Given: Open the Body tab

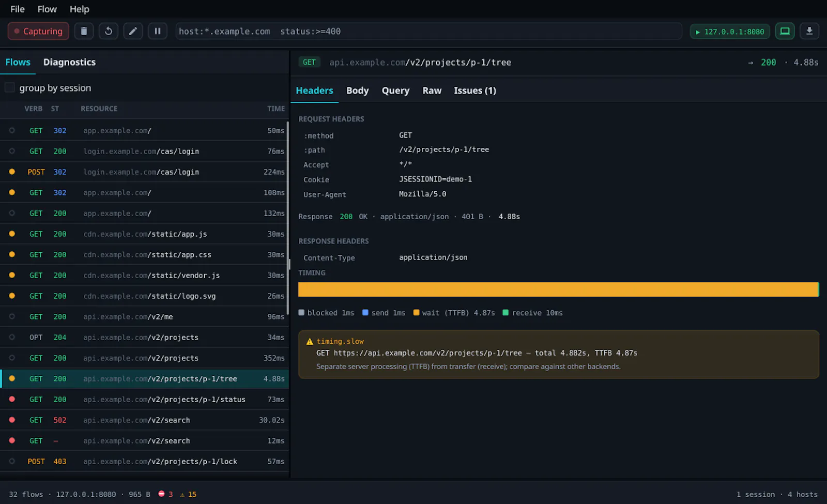Looking at the screenshot, I should coord(357,90).
